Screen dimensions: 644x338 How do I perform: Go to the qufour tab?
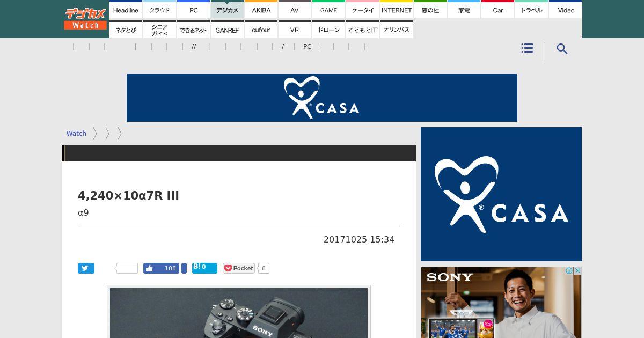tap(261, 30)
